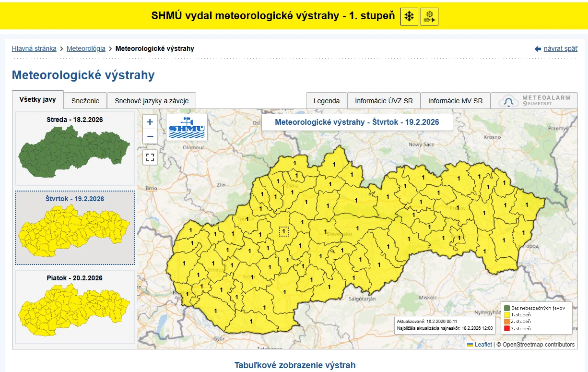Open Snehové jazyky a záveje tab
Viewport: 588px width, 372px height.
point(152,101)
